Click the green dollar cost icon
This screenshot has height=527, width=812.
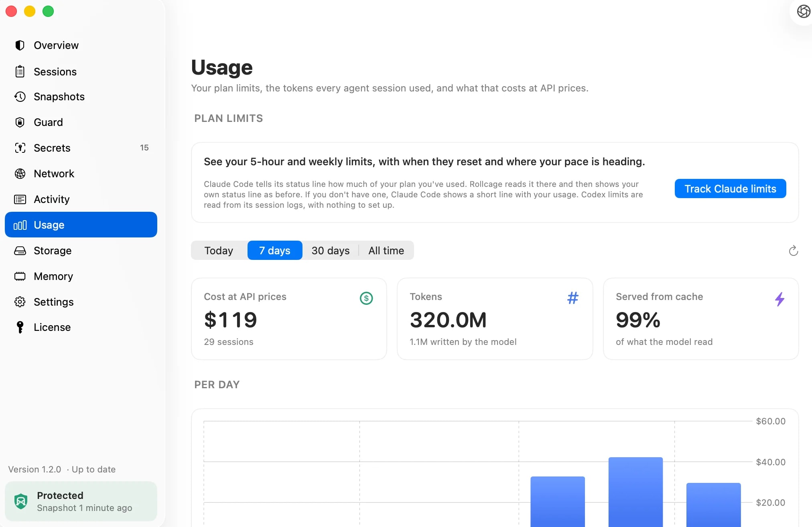[366, 298]
